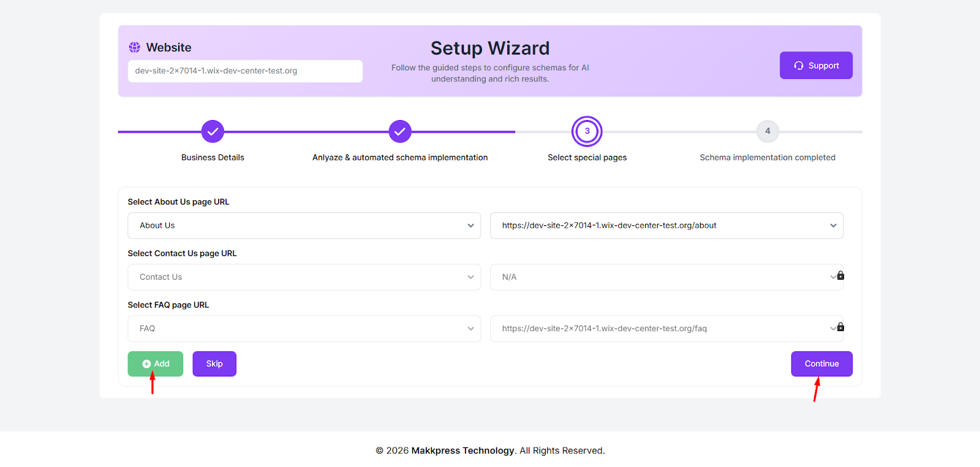This screenshot has width=980, height=467.
Task: Click the lock icon on FAQ URL
Action: click(x=841, y=327)
